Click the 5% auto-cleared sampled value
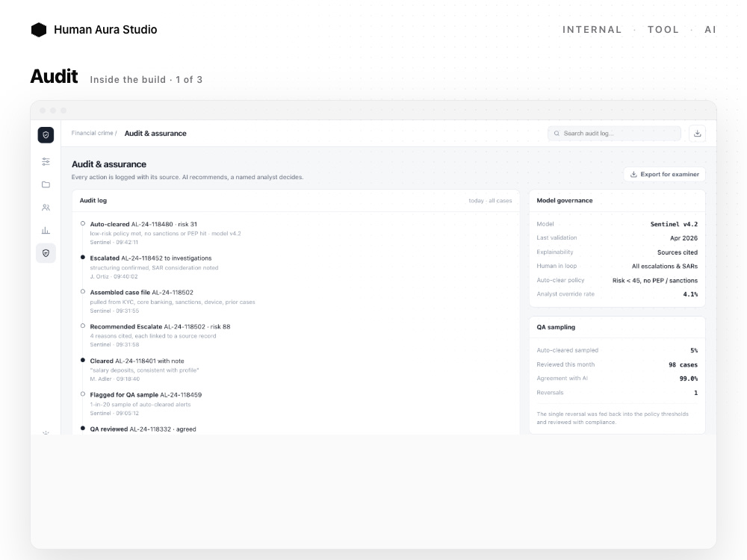Viewport: 747px width, 560px height. pyautogui.click(x=694, y=350)
